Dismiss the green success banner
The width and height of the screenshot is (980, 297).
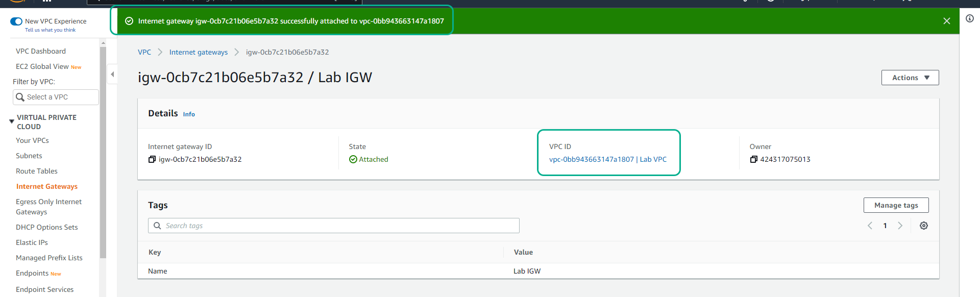(946, 21)
